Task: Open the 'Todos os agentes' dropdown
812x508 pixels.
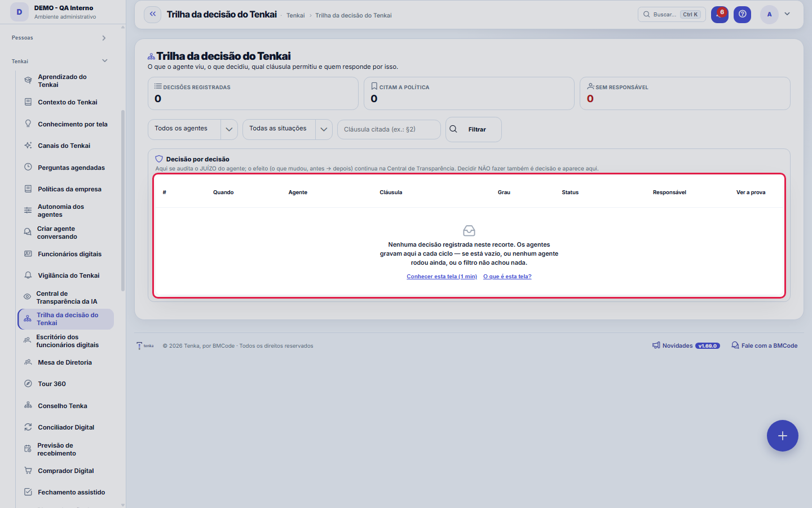Action: point(193,129)
